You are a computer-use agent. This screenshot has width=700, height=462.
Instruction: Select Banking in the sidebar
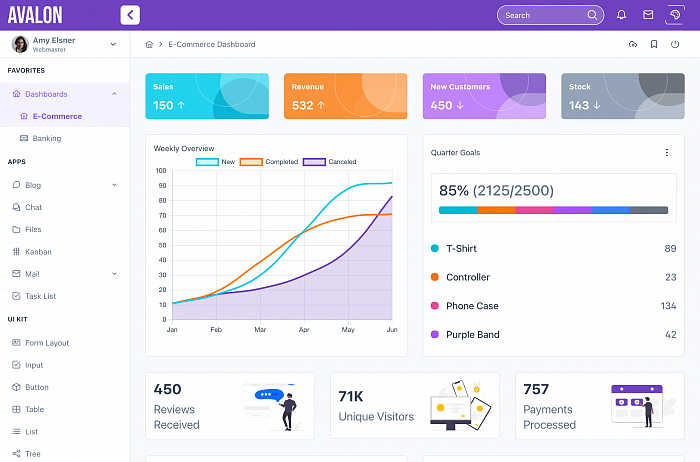[65, 138]
